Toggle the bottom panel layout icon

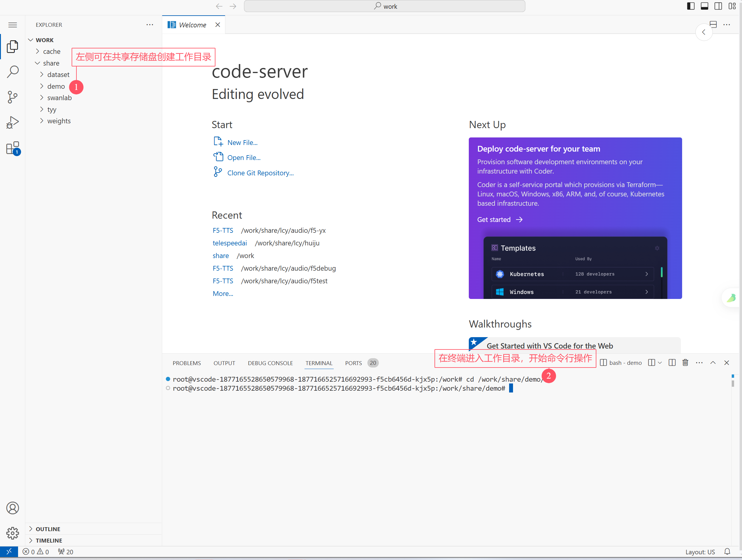[x=704, y=6]
